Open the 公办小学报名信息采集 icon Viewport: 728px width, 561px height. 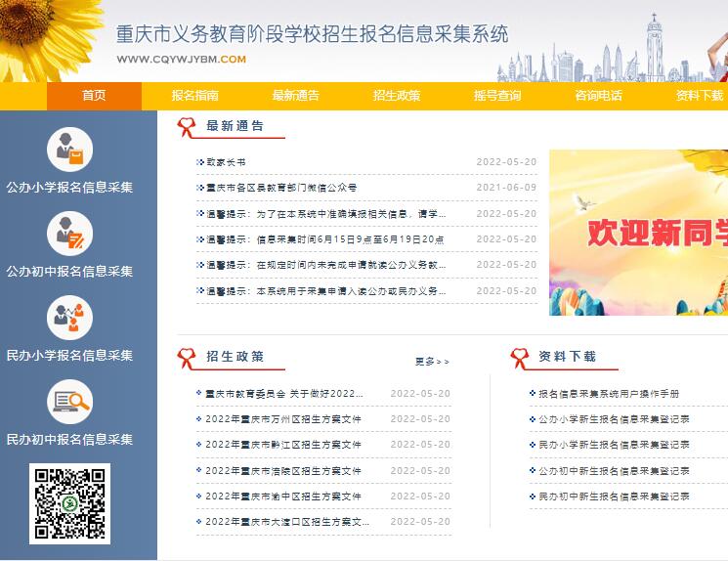[x=69, y=150]
